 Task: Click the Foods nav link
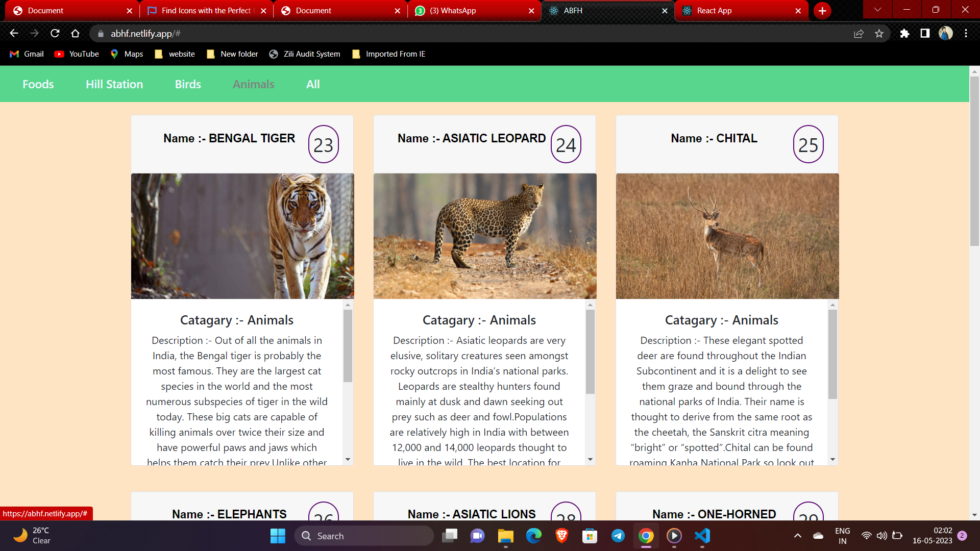[x=38, y=84]
